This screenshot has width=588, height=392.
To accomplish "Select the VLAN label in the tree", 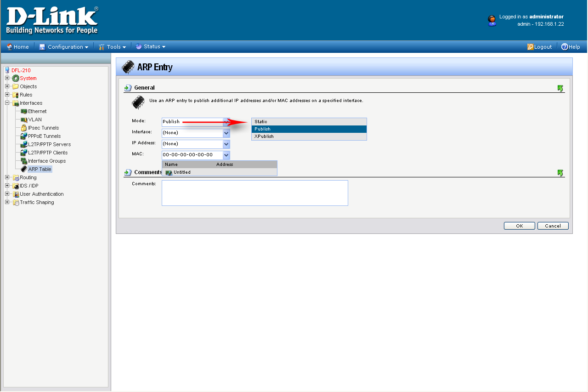I will pos(35,119).
